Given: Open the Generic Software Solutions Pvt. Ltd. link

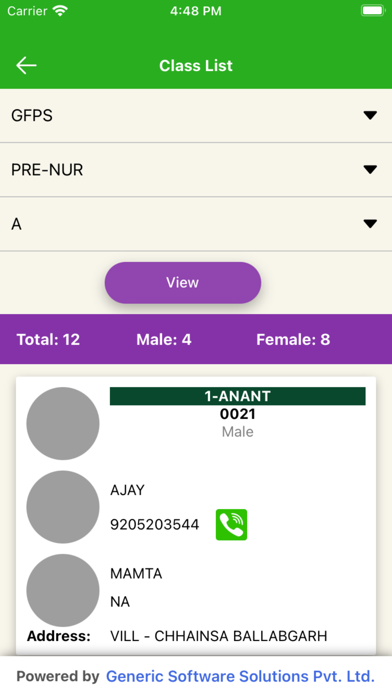Looking at the screenshot, I should pos(240,676).
